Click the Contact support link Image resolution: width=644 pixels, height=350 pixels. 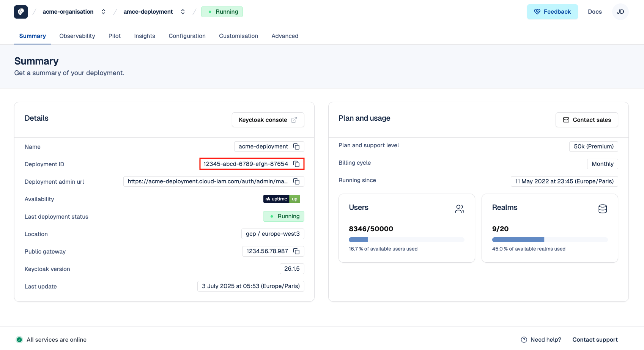pos(595,340)
